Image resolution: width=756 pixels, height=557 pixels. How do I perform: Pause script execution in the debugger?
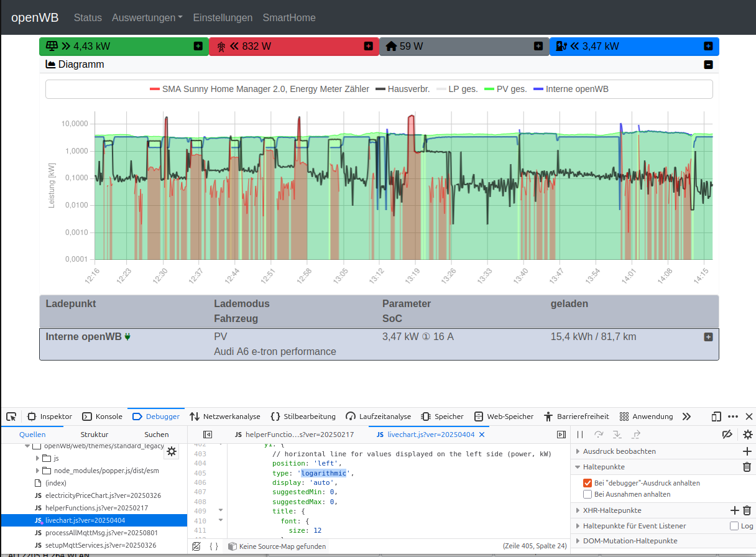579,435
